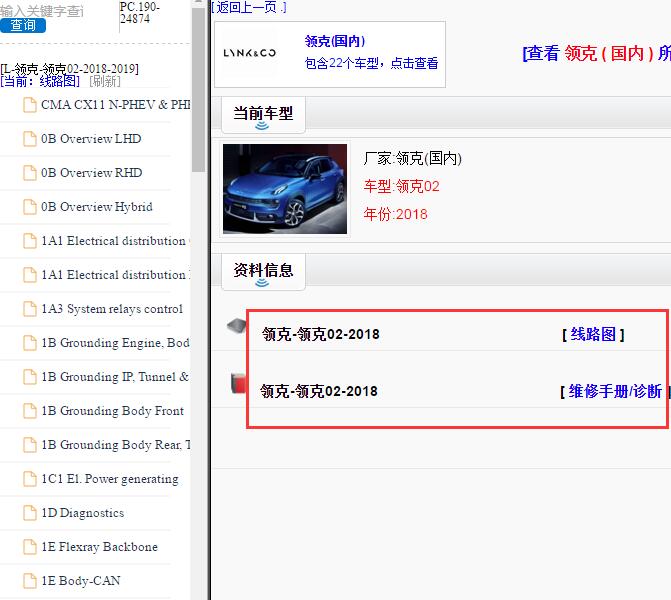The image size is (671, 600).
Task: Click 领克-领克02-2018 title in 线路图 row
Action: point(321,334)
